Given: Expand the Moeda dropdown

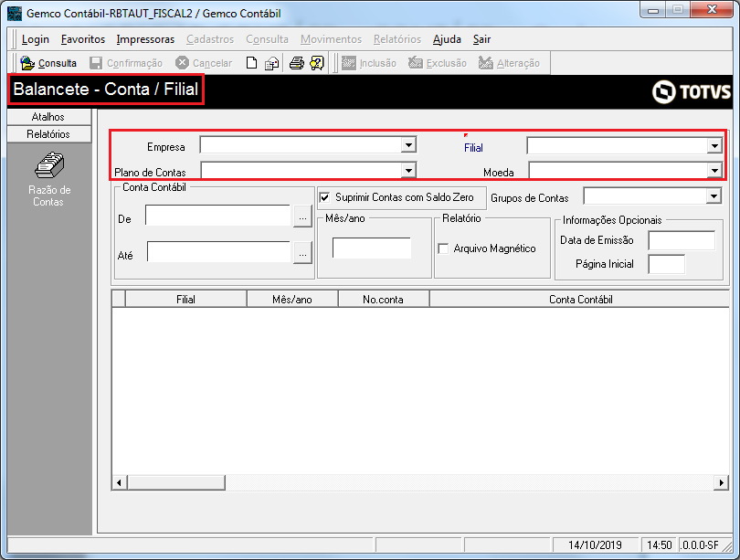Looking at the screenshot, I should coord(714,170).
